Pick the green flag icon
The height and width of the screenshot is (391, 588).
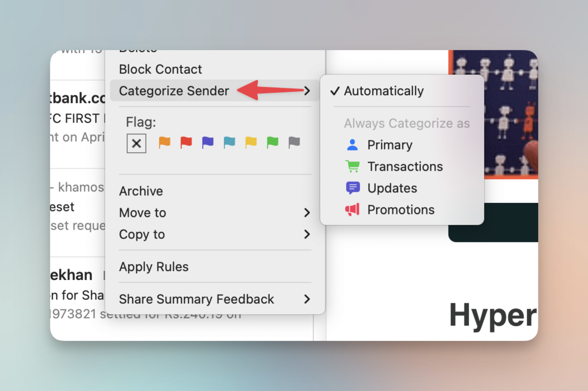coord(273,143)
